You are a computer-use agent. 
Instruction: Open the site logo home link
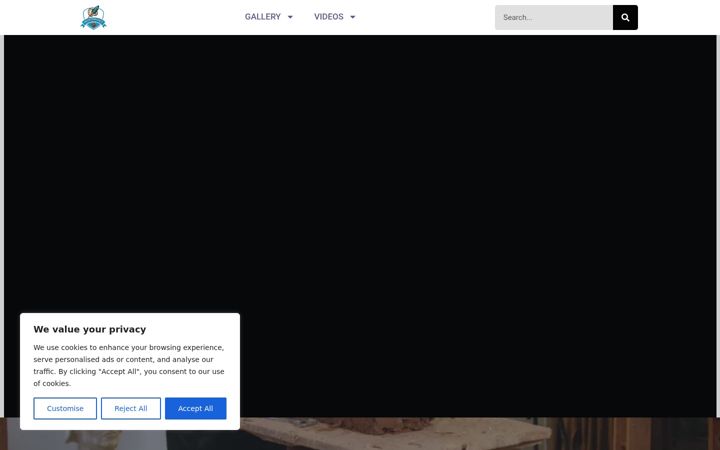point(94,17)
